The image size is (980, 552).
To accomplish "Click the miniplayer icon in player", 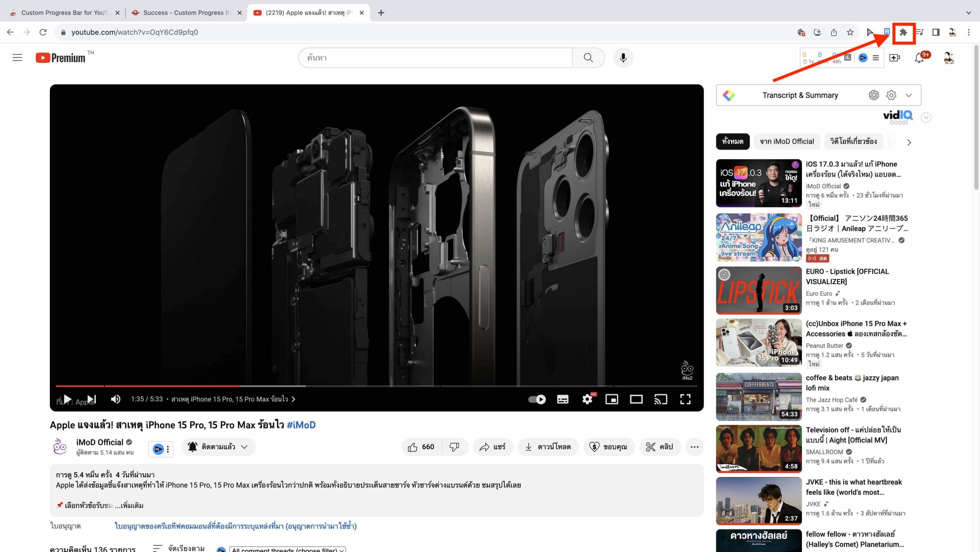I will (x=611, y=399).
